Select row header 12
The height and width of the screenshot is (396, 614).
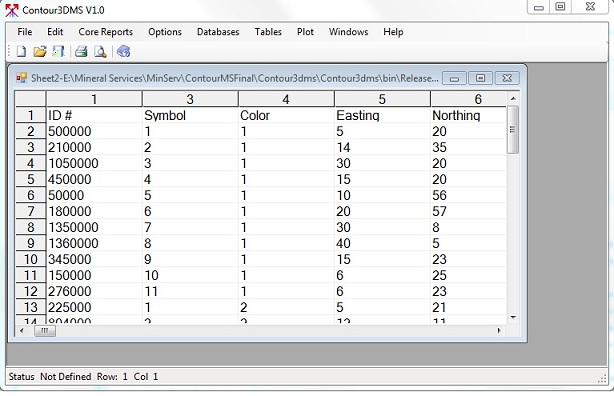click(x=31, y=291)
